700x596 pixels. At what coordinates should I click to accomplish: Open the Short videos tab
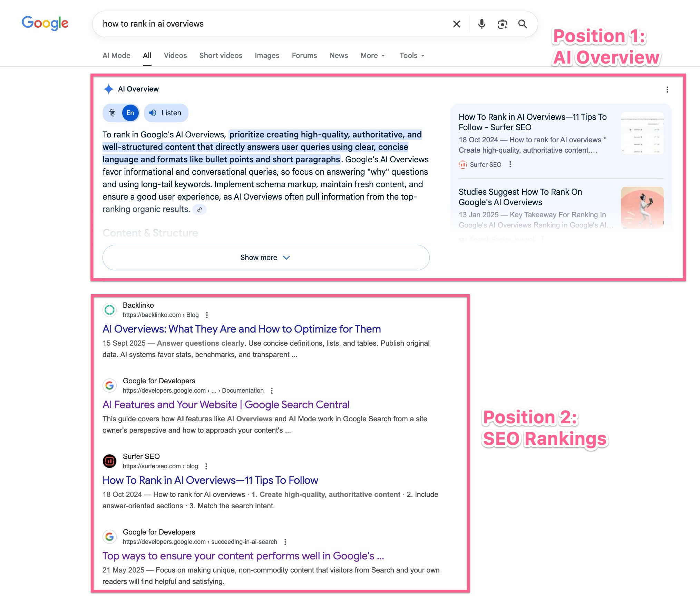pos(221,56)
